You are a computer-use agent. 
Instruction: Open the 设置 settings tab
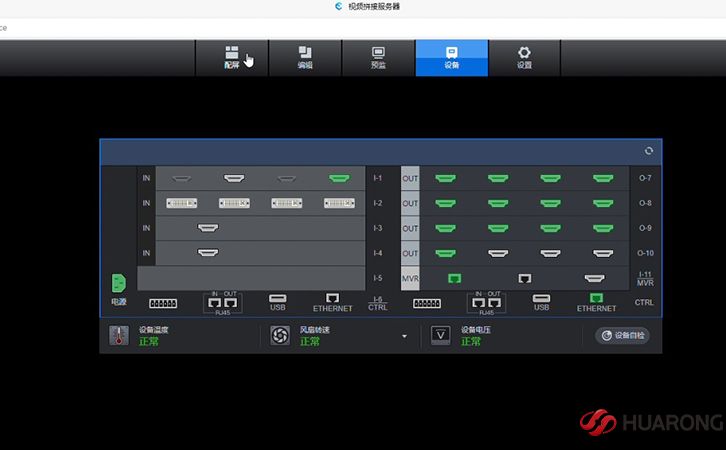pyautogui.click(x=524, y=57)
